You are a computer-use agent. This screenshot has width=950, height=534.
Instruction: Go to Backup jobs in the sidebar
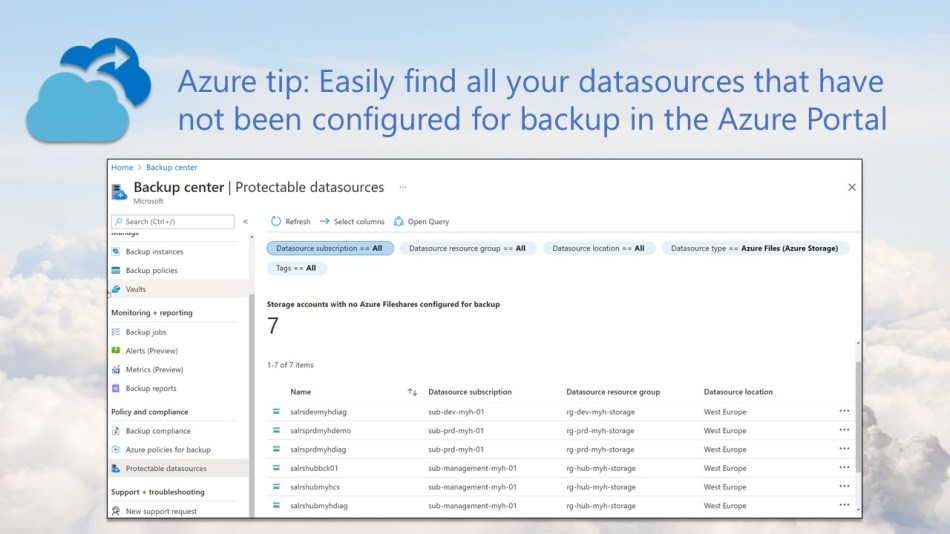[x=145, y=332]
